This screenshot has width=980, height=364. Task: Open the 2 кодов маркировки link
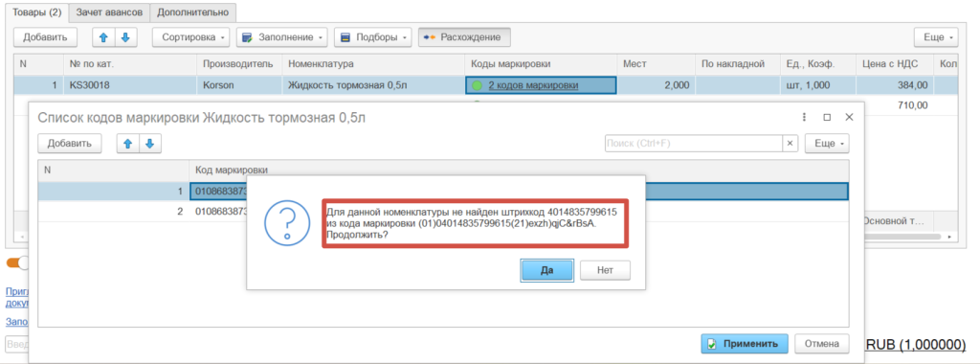[533, 85]
